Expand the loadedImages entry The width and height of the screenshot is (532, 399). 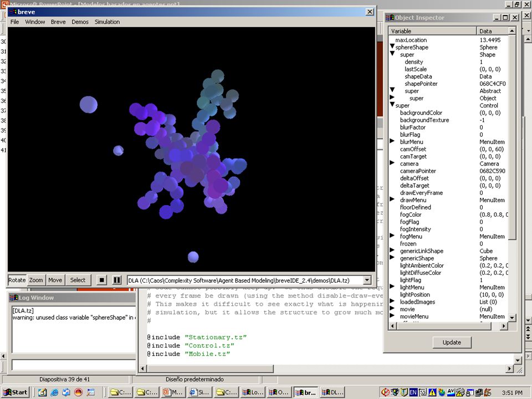[392, 301]
